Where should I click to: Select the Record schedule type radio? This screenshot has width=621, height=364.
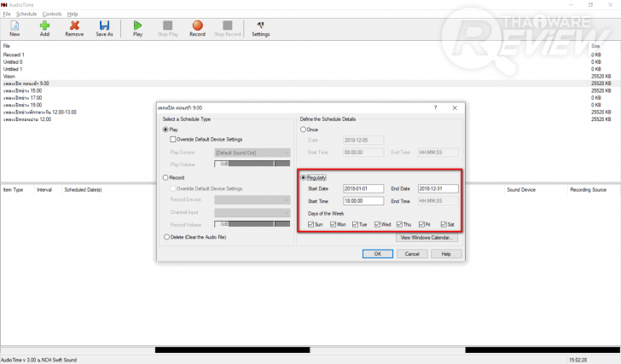pyautogui.click(x=165, y=177)
